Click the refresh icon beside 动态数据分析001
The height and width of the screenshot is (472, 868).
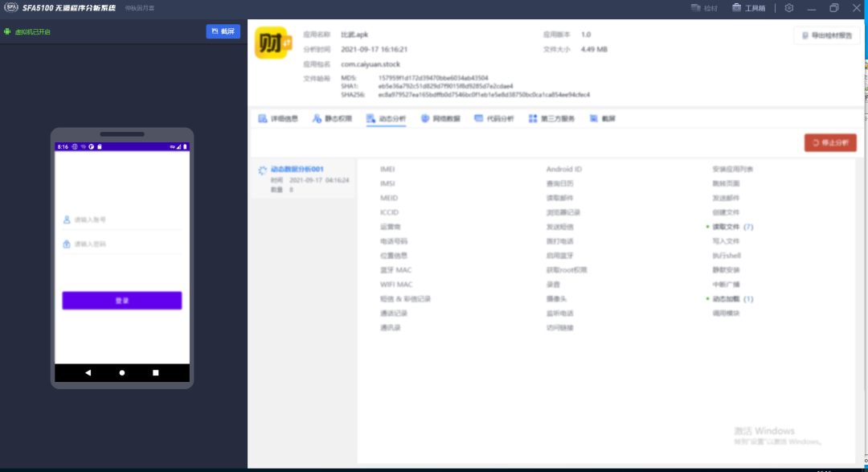pos(263,170)
